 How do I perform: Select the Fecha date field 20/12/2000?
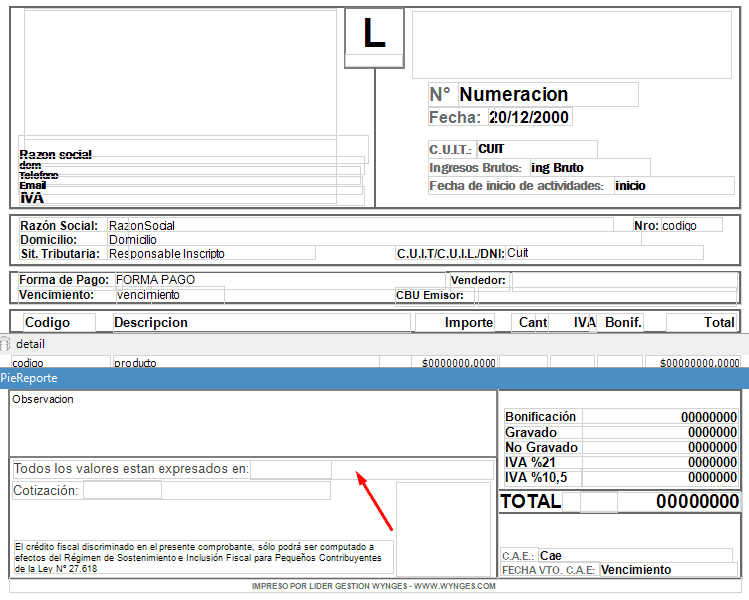pos(530,118)
